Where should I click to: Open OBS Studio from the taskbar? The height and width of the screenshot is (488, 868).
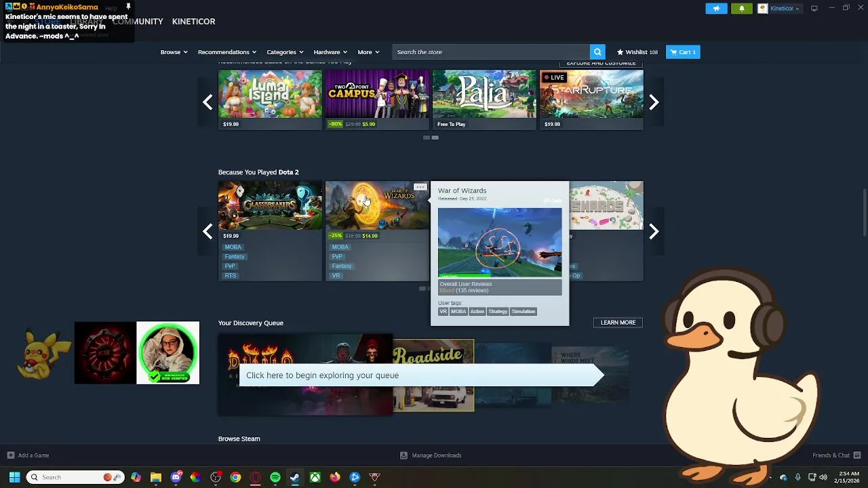pyautogui.click(x=216, y=477)
